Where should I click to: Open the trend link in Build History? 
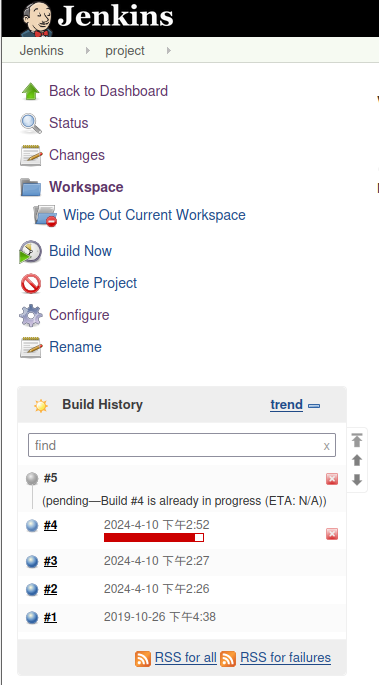[286, 405]
